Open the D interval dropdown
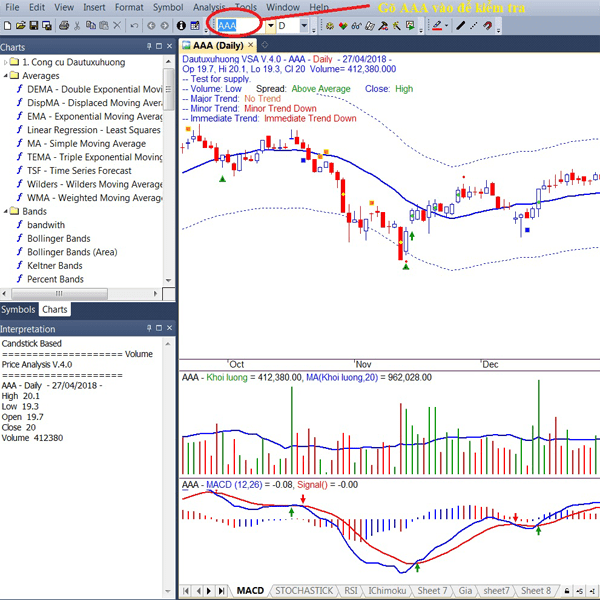 pos(304,26)
